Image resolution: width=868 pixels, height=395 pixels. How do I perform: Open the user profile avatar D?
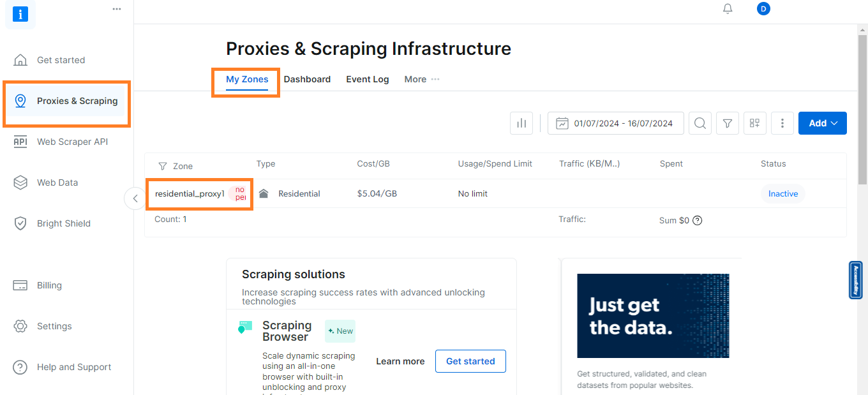[763, 9]
